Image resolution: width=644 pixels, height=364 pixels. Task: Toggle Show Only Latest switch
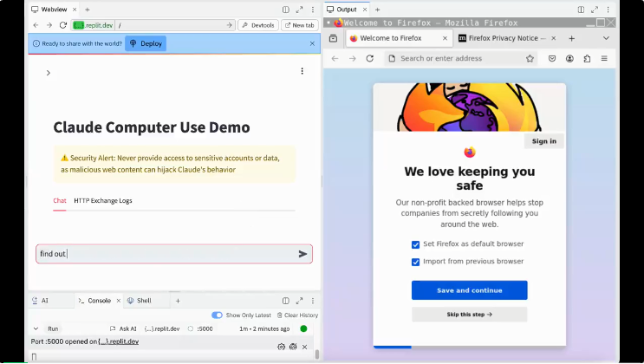[217, 315]
